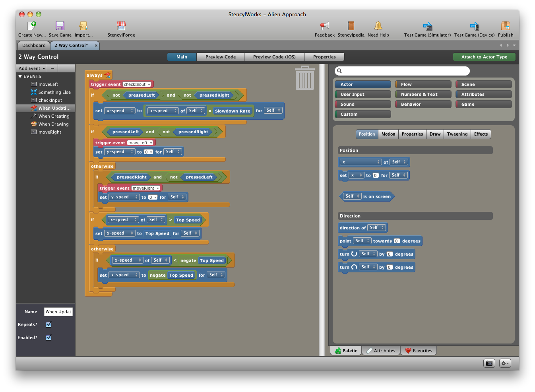Select the Effects palette subtab
This screenshot has height=392, width=535.
point(481,134)
